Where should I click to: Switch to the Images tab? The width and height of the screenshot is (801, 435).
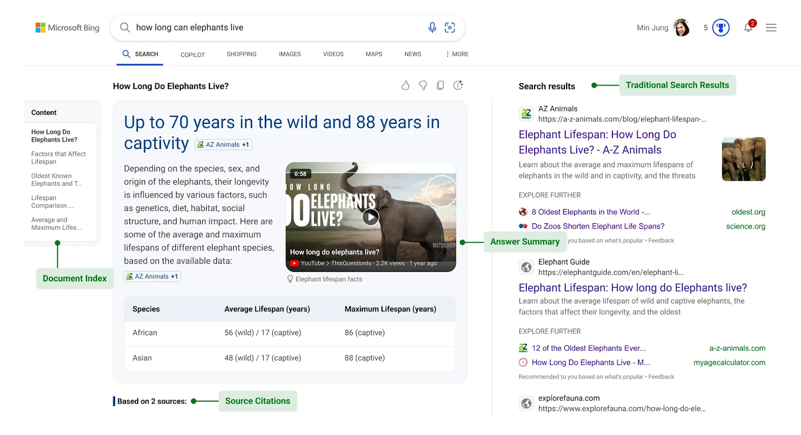click(x=290, y=54)
